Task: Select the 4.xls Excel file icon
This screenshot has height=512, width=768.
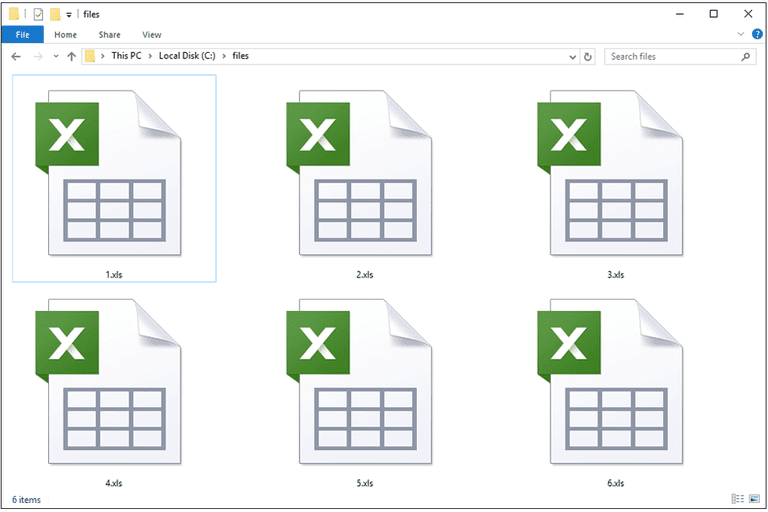Action: [x=109, y=381]
